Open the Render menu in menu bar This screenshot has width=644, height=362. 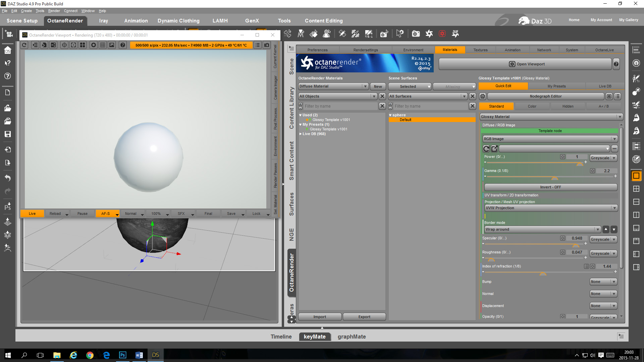click(54, 11)
